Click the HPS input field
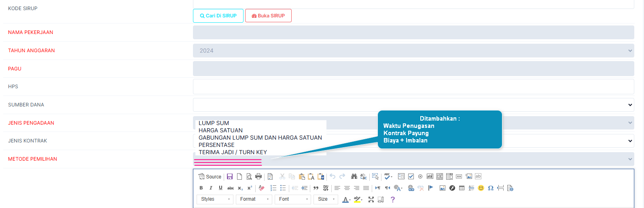 [413, 87]
